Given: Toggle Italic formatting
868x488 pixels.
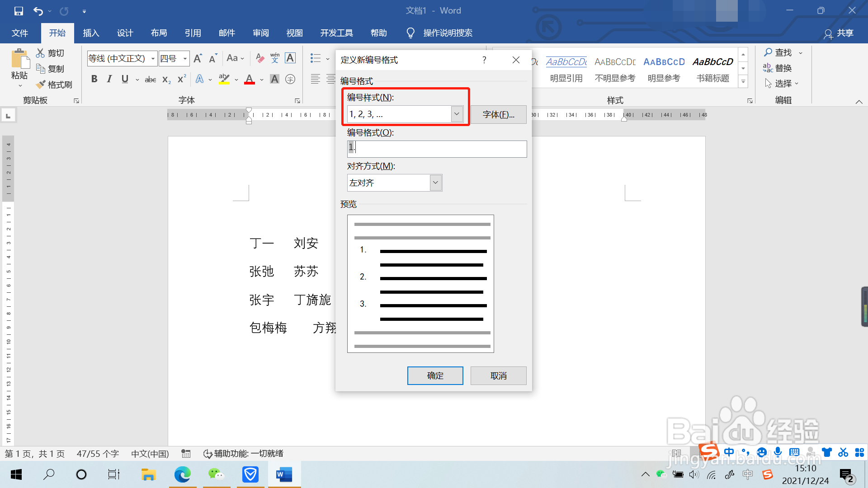Looking at the screenshot, I should tap(109, 79).
